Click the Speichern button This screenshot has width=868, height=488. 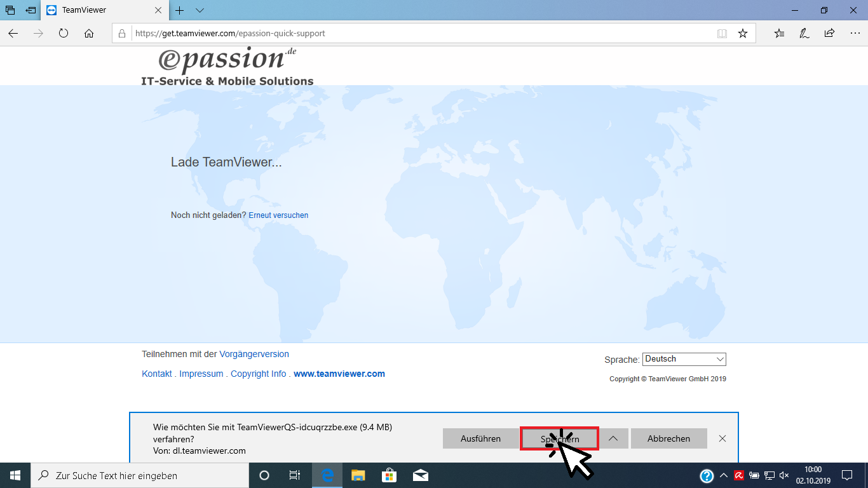560,438
